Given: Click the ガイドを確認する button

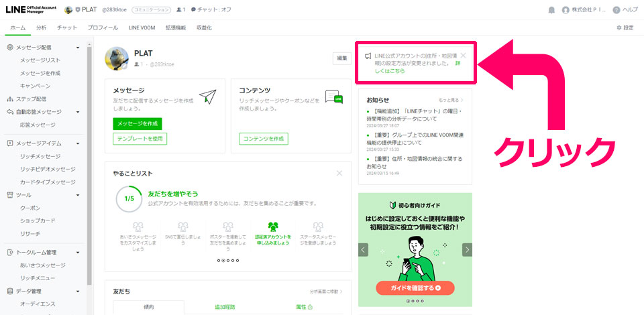Looking at the screenshot, I should click(x=415, y=288).
